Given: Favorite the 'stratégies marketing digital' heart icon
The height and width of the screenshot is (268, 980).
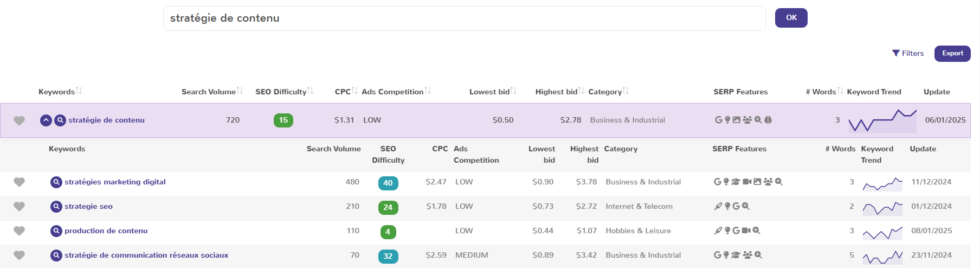Looking at the screenshot, I should point(19,182).
